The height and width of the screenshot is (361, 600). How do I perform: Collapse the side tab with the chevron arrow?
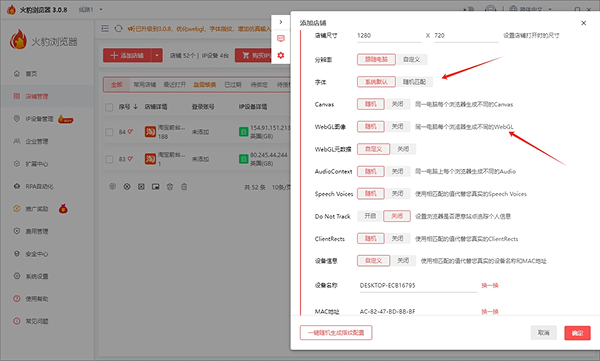[x=281, y=22]
